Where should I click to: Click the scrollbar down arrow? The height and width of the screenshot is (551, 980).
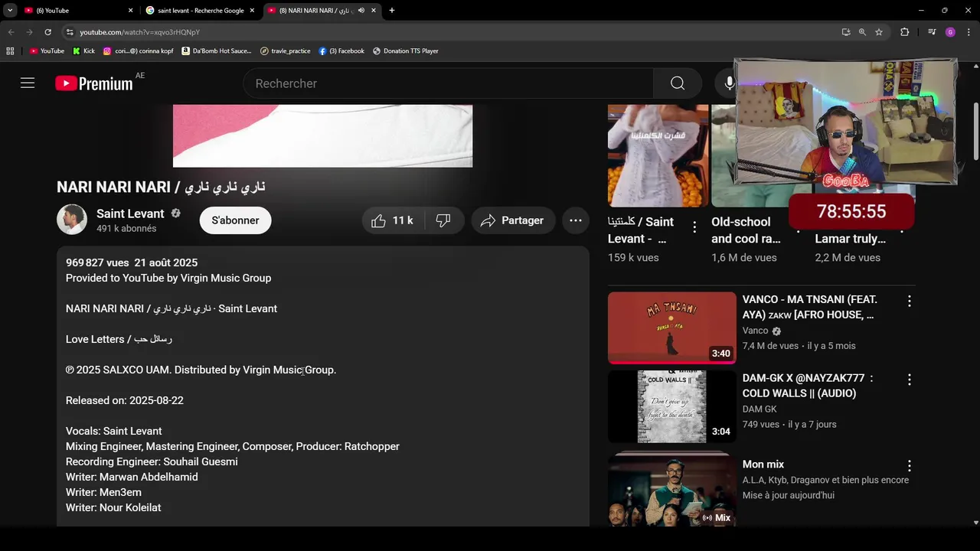point(975,523)
